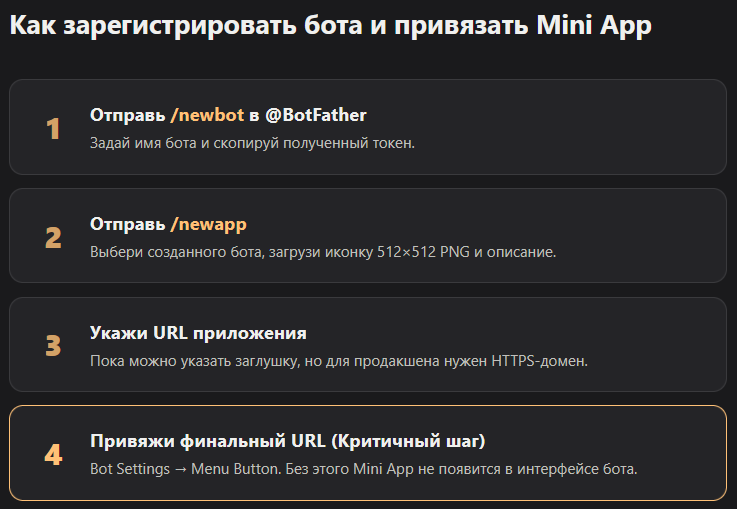This screenshot has width=737, height=509.
Task: Select title 'Привяжи финальный URL (Критичный шаг)'
Action: tap(288, 441)
